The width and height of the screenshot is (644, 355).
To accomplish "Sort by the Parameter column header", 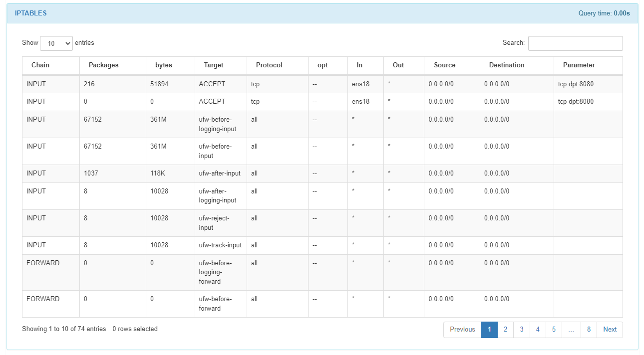I will point(579,65).
